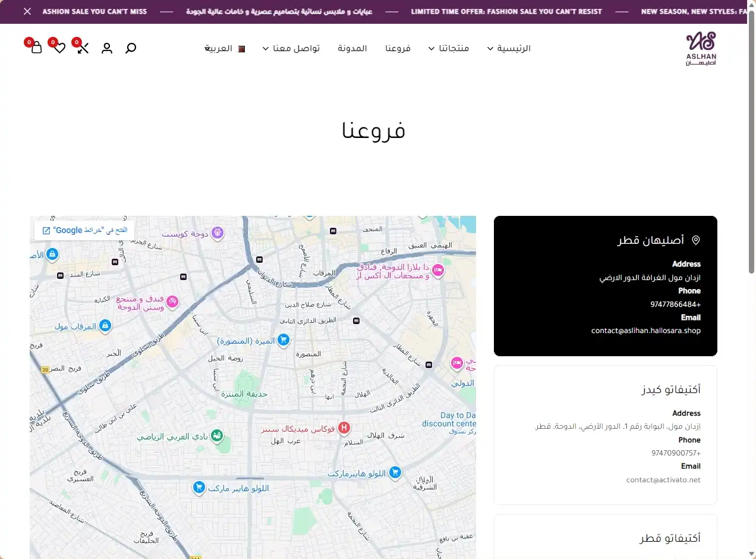Click the location pin icon beside أصليهان قطر
756x559 pixels.
[x=696, y=240]
